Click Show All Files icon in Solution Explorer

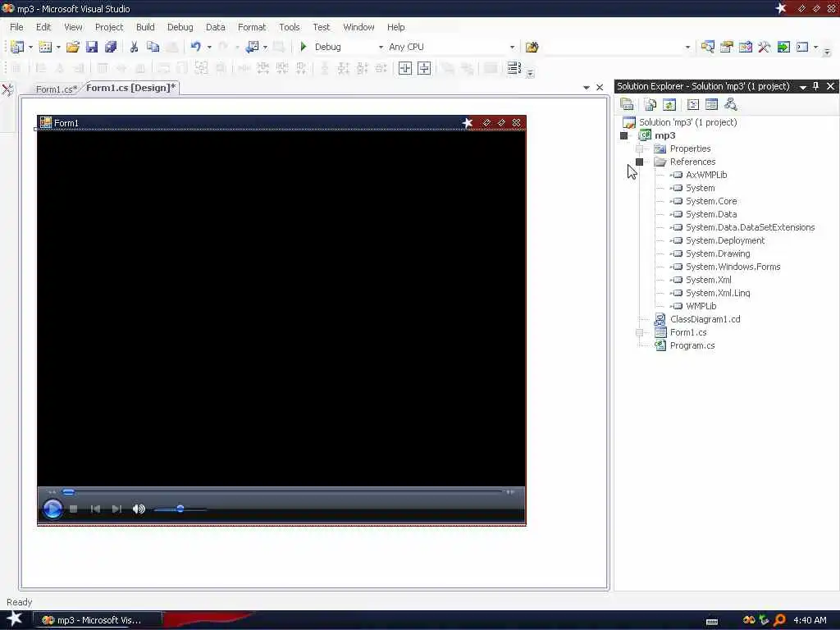(651, 104)
